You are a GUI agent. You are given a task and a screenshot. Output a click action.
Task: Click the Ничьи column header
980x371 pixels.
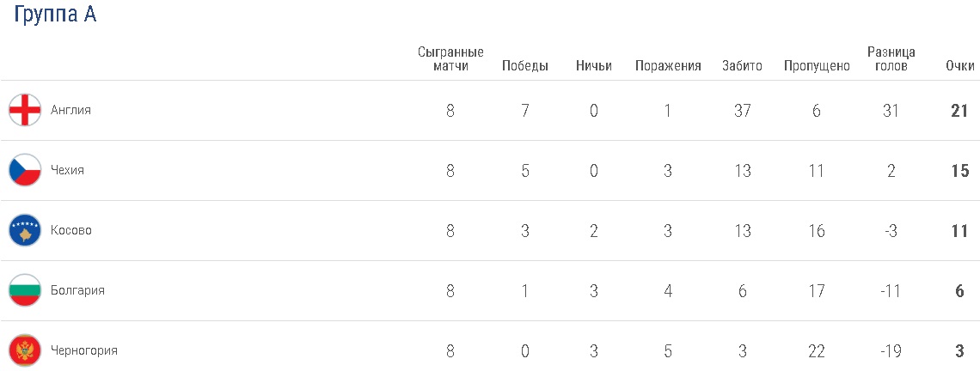click(594, 66)
